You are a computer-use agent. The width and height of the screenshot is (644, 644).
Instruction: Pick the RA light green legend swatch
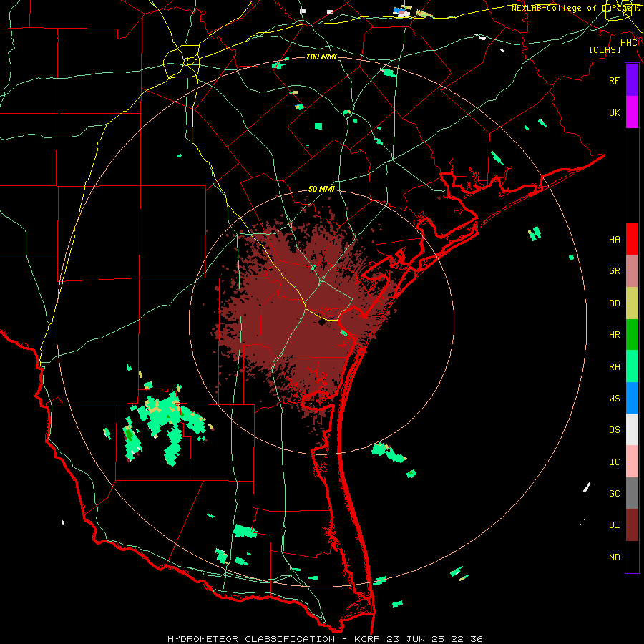[632, 366]
